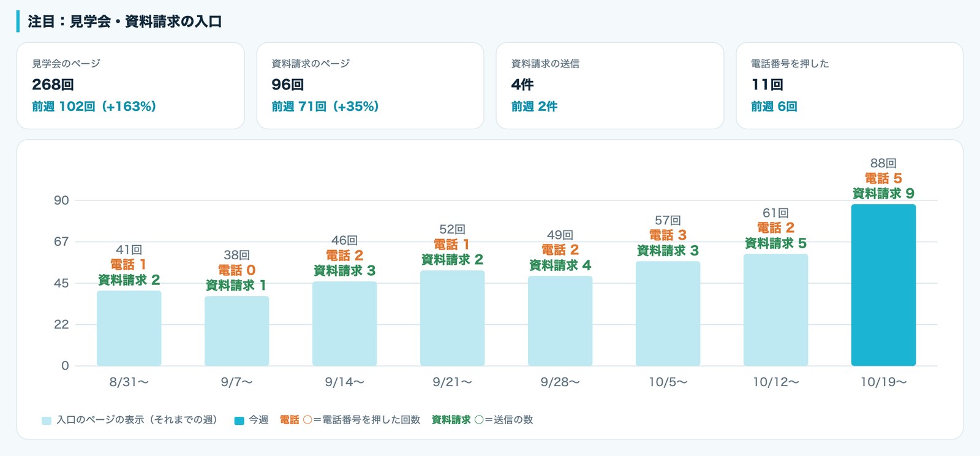Select the highlighted 10/19〜 current week bar
Screen dimensions: 980x456
(x=883, y=285)
